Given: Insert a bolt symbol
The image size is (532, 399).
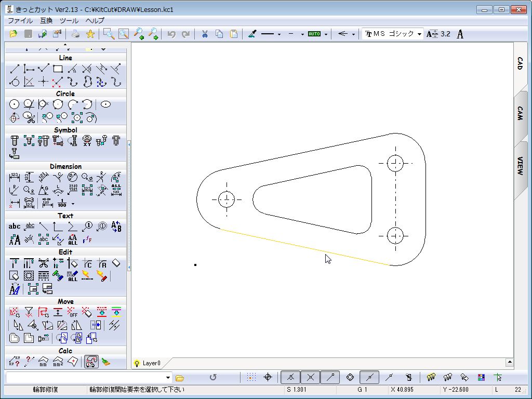Looking at the screenshot, I should click(14, 140).
